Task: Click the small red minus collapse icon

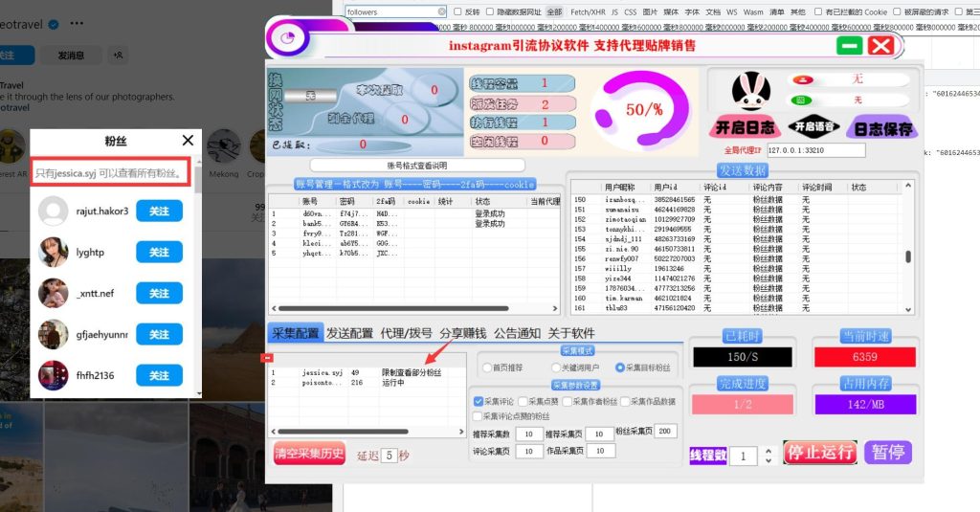Action: [x=268, y=358]
